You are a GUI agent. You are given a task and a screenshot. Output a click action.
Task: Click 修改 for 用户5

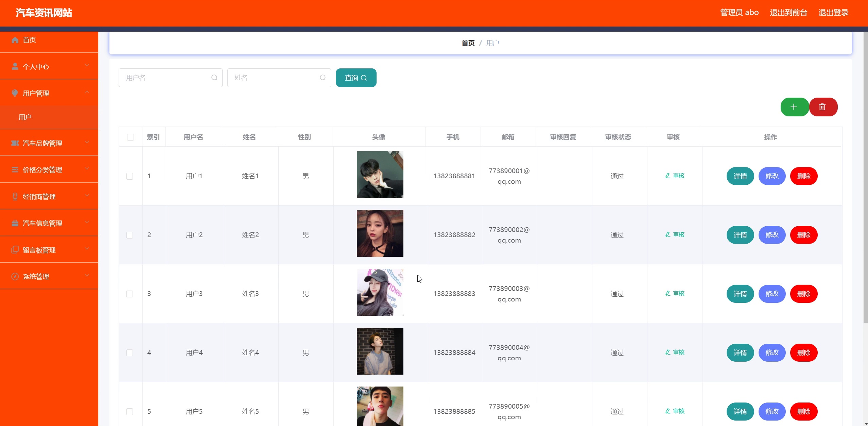[x=772, y=411]
